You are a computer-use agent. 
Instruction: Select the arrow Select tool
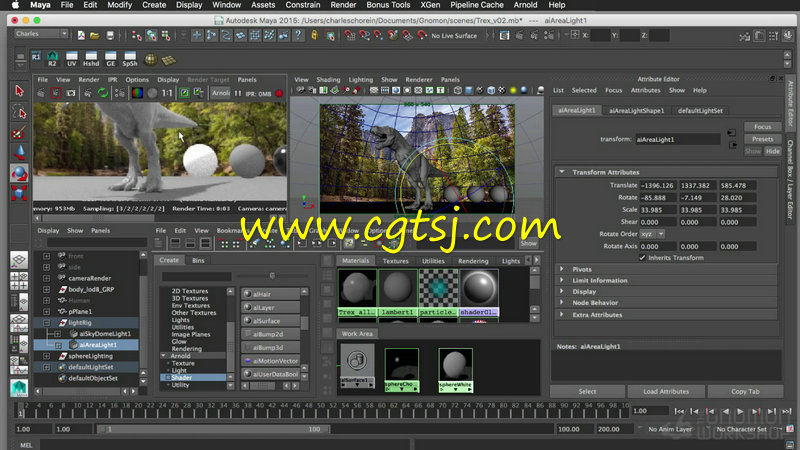(x=19, y=91)
